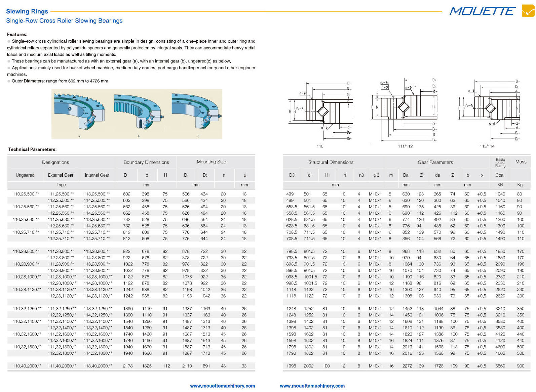Open the external gear bearing illustration labeled a
Viewport: 536px width, 392px height.
(x=80, y=112)
